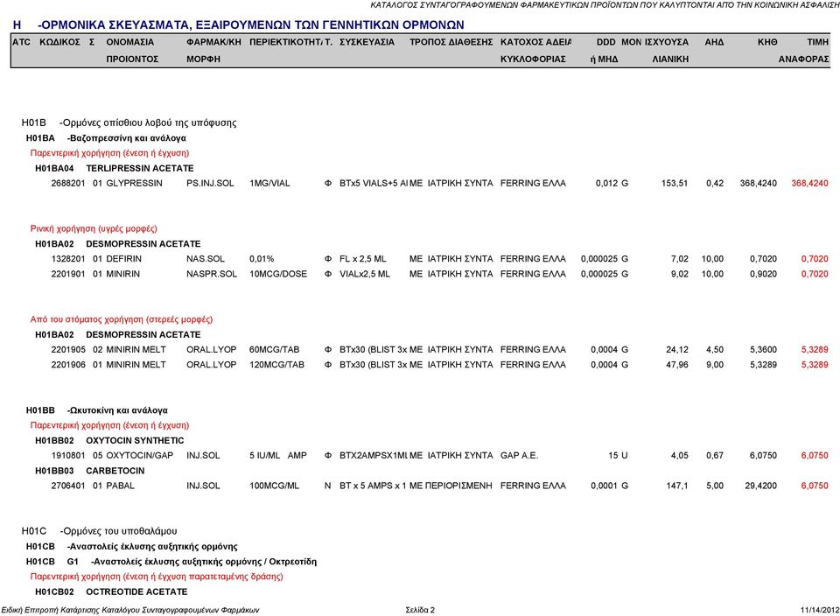Click the substance name 'OCTREOTIDE ACETATE'
Screen dimensions: 840x616
click(136, 591)
